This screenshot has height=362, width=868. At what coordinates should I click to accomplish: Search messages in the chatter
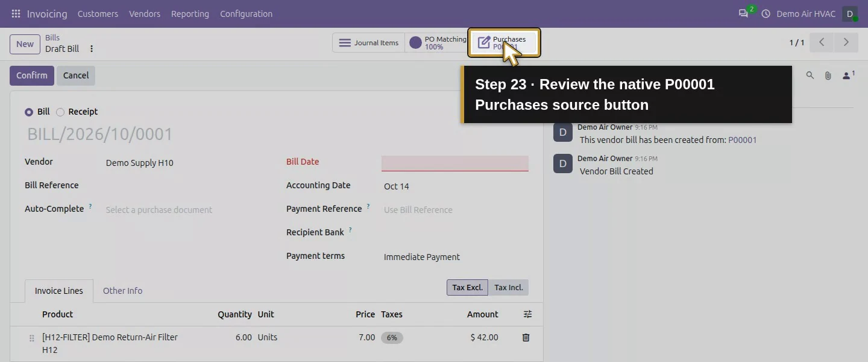click(810, 75)
